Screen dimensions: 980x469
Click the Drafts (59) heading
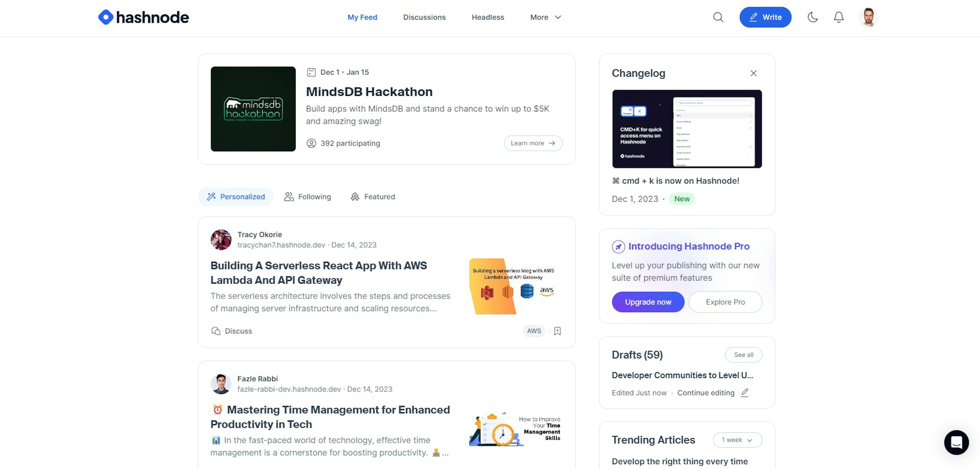(x=637, y=354)
